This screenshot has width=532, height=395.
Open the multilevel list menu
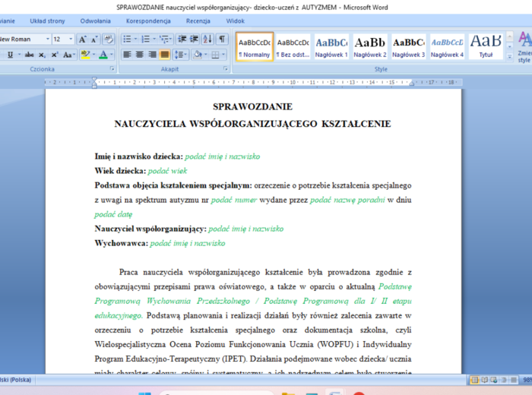click(x=166, y=39)
